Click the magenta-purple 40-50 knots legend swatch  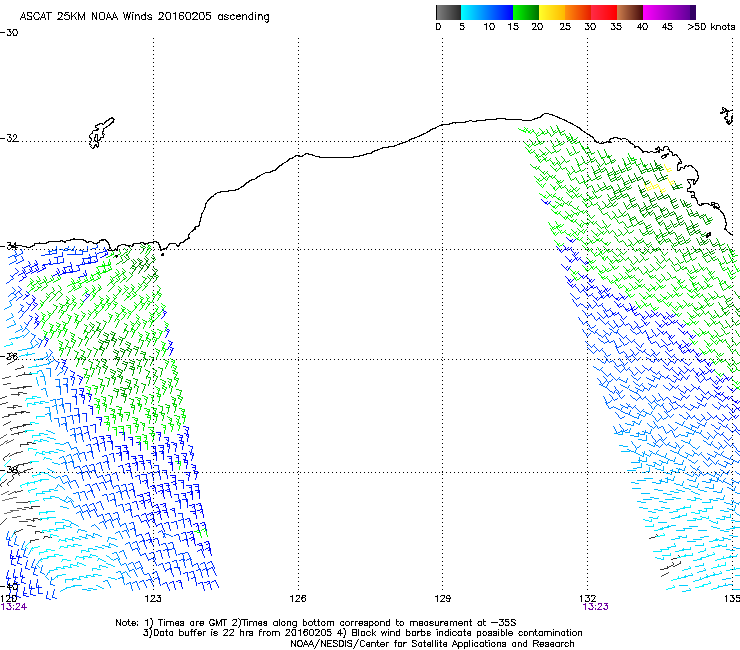[669, 12]
